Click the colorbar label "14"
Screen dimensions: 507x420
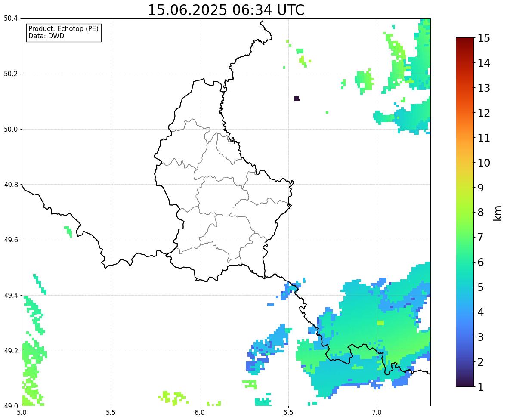coord(484,63)
